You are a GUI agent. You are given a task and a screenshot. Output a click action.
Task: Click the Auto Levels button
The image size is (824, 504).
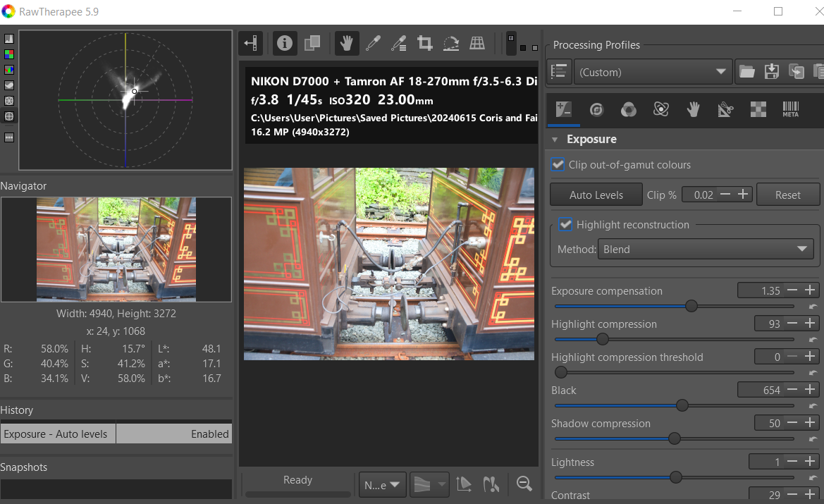pos(596,195)
